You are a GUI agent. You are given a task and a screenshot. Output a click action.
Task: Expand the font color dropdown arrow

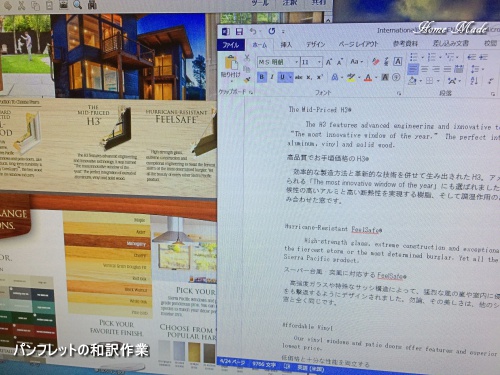point(376,78)
